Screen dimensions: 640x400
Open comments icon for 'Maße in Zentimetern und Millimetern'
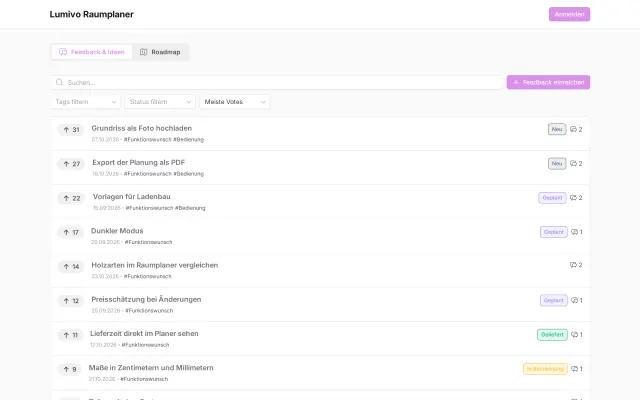click(577, 369)
